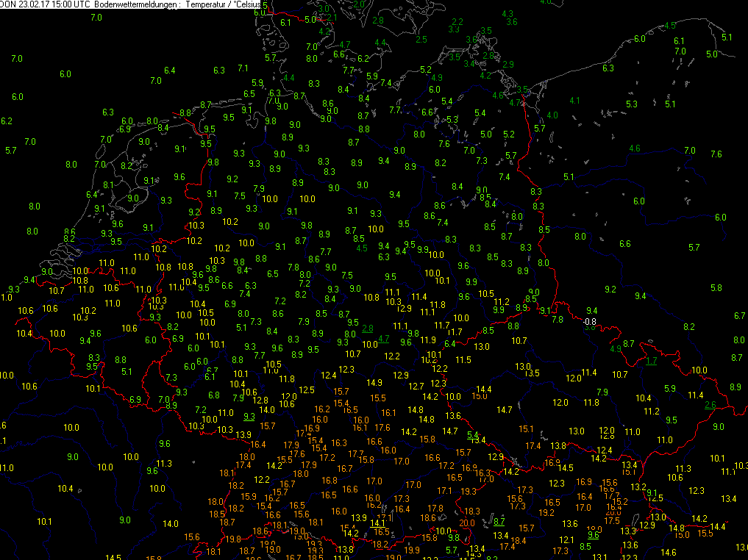Click the yellow 14.9 station reading

point(374,383)
